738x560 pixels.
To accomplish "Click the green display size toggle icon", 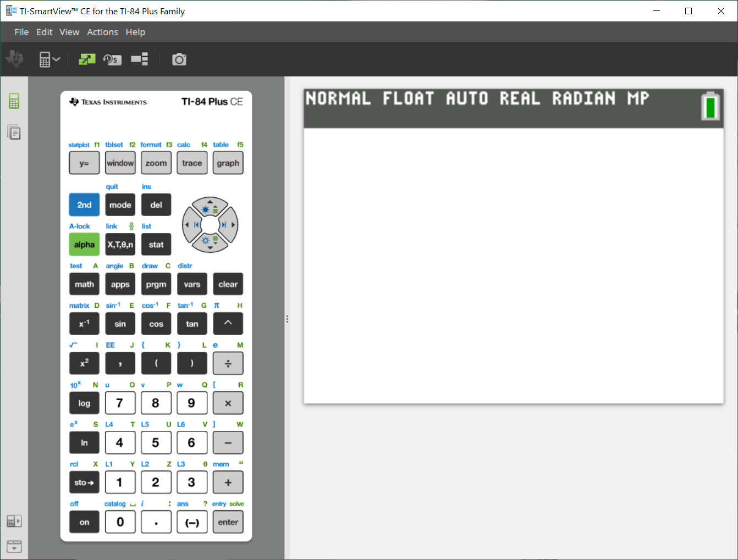I will (x=87, y=59).
